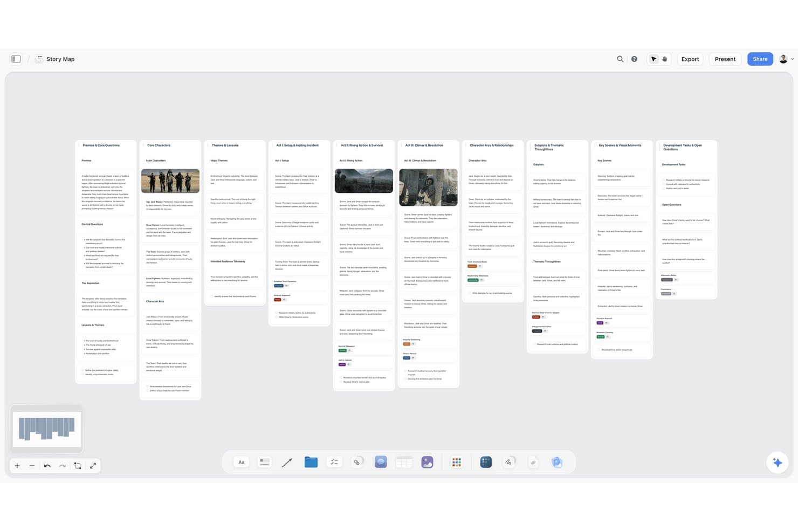
Task: Click the zoom in plus icon
Action: pyautogui.click(x=17, y=466)
